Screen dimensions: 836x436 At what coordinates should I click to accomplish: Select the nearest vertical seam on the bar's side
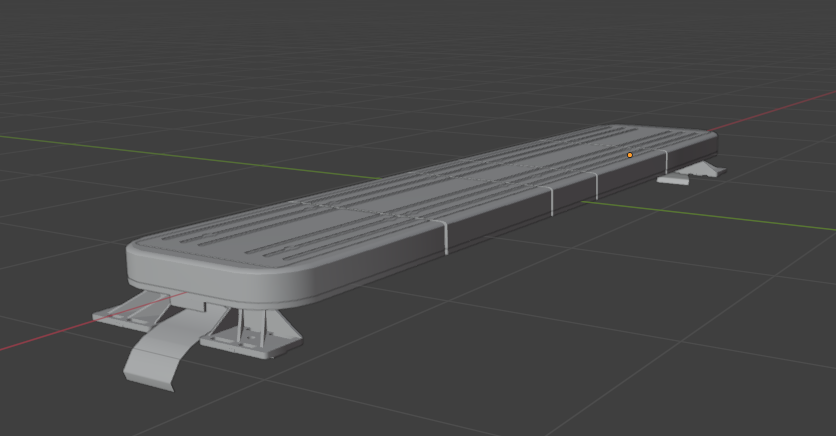tap(445, 237)
